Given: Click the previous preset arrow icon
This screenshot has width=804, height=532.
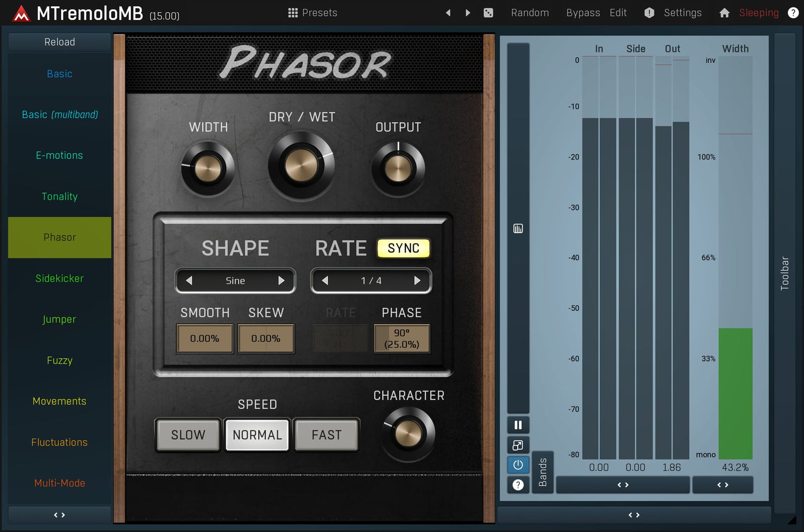Looking at the screenshot, I should click(x=448, y=13).
